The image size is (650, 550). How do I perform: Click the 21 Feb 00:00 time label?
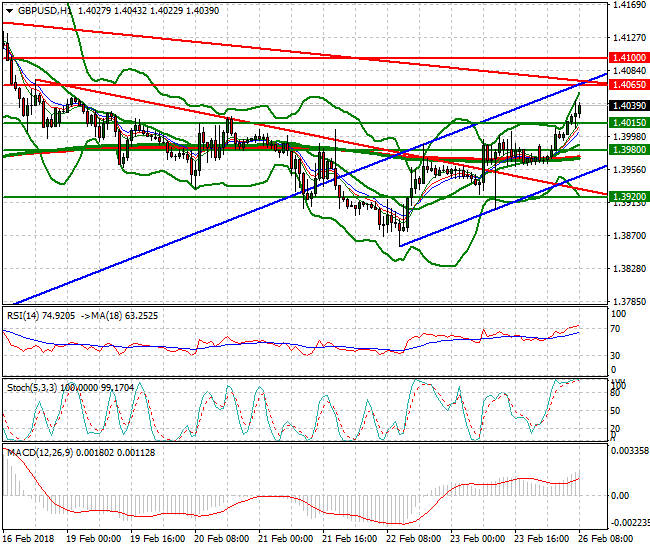pos(286,539)
